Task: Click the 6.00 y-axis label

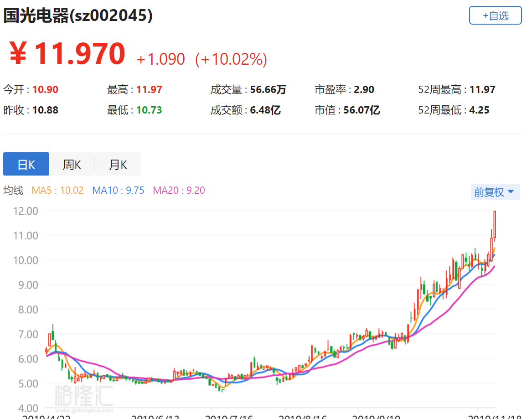Action: [28, 359]
